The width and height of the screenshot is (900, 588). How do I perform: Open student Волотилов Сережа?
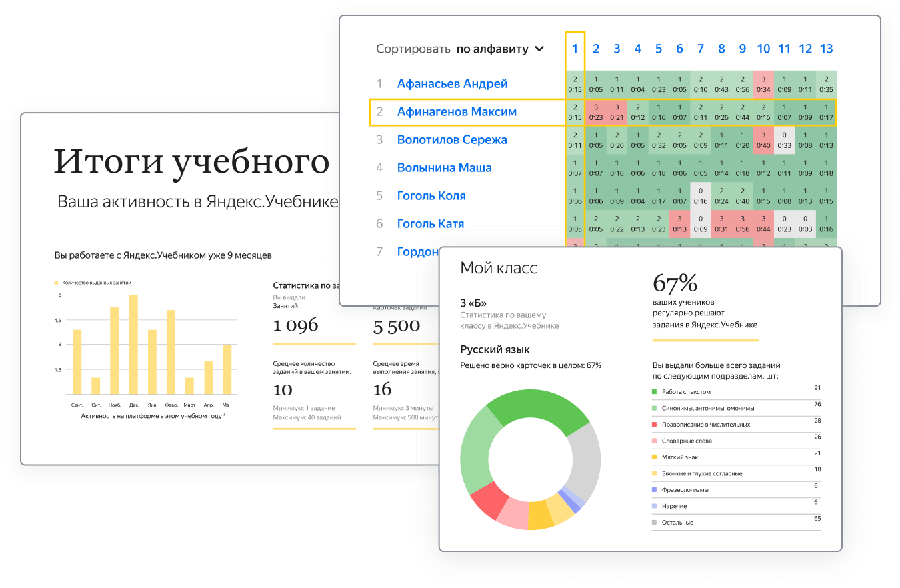tap(452, 139)
